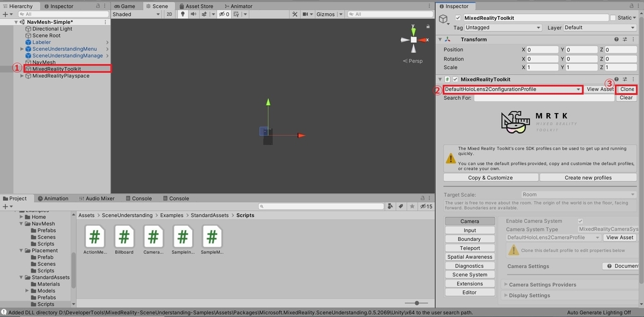Toggle scene effects (skybox/fog) icon
The image size is (644, 317).
pyautogui.click(x=204, y=14)
